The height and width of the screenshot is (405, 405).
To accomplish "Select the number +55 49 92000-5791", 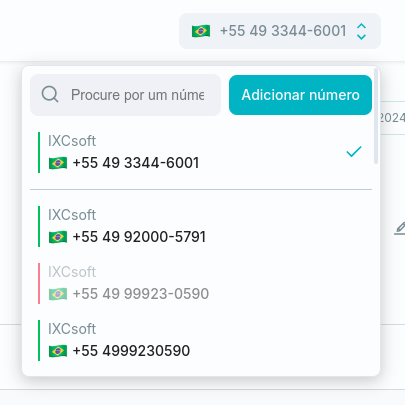I will click(x=201, y=226).
